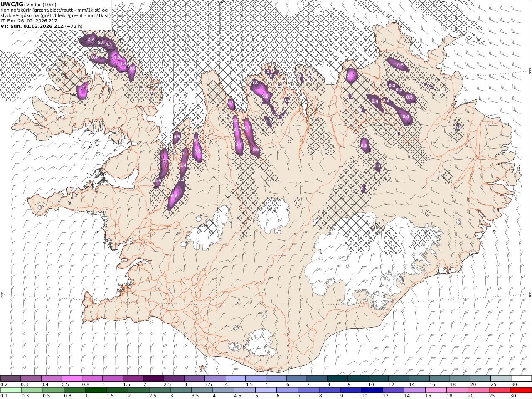
Task: Pick the pale grey 25 swatch, upper legend
Action: 500,378
